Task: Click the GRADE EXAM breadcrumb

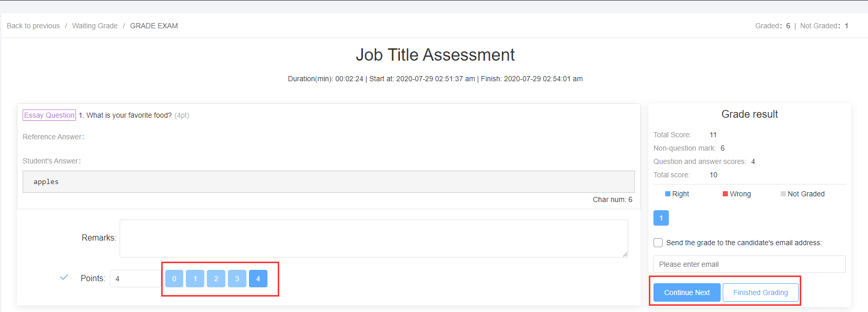Action: coord(154,26)
